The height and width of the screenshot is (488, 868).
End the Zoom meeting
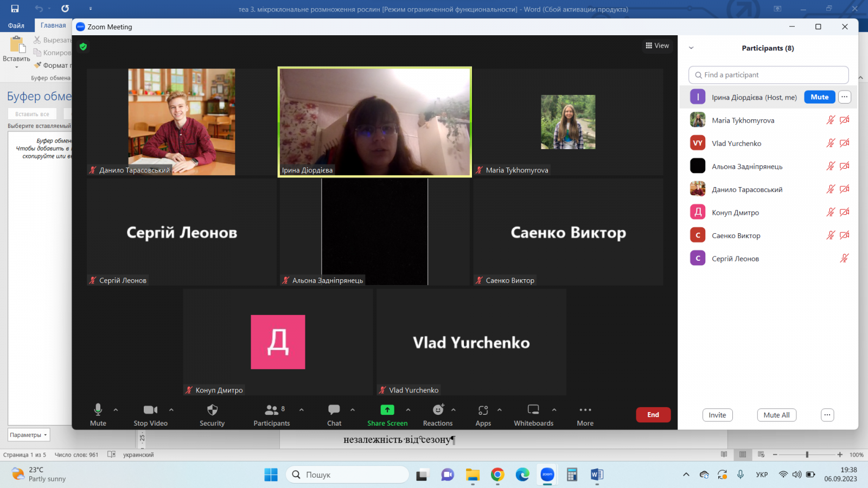click(x=653, y=415)
